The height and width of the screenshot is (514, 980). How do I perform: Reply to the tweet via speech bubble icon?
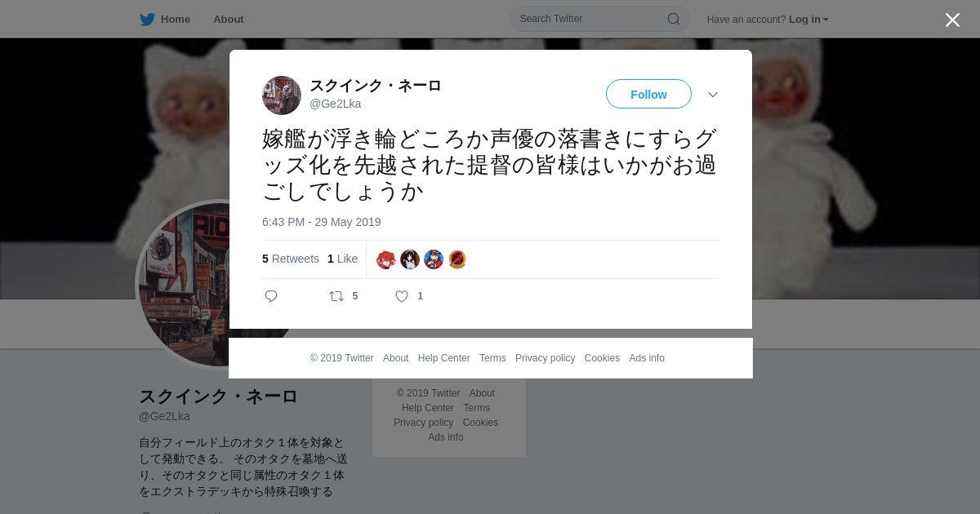pos(271,296)
